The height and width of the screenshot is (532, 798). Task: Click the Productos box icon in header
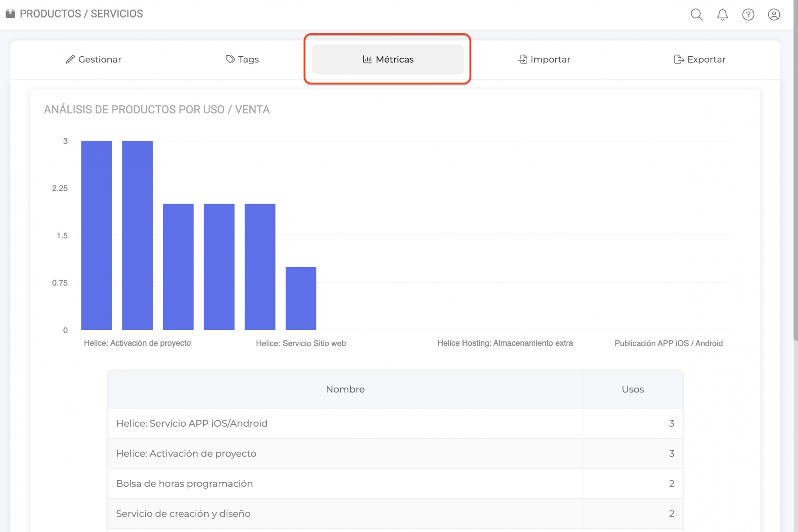[x=10, y=14]
